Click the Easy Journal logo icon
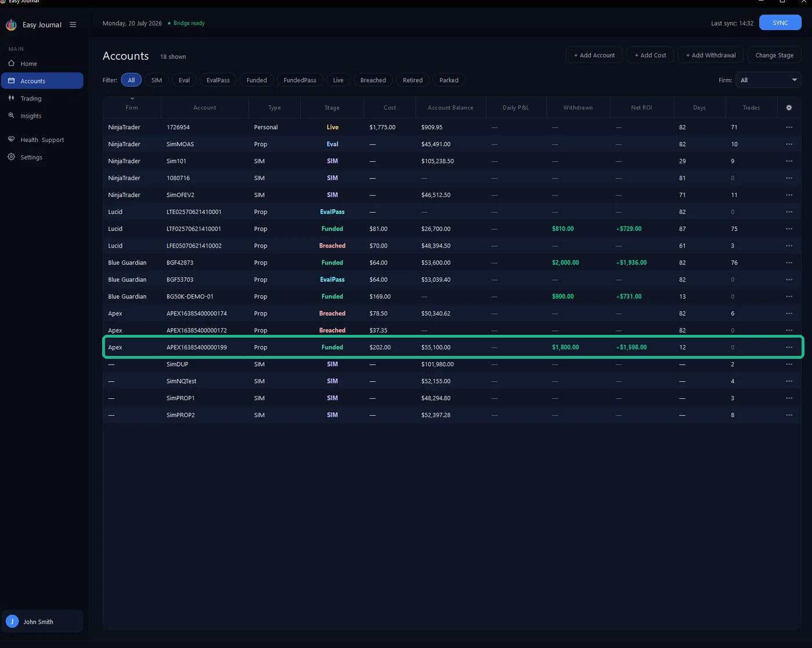The width and height of the screenshot is (812, 648). (x=11, y=25)
